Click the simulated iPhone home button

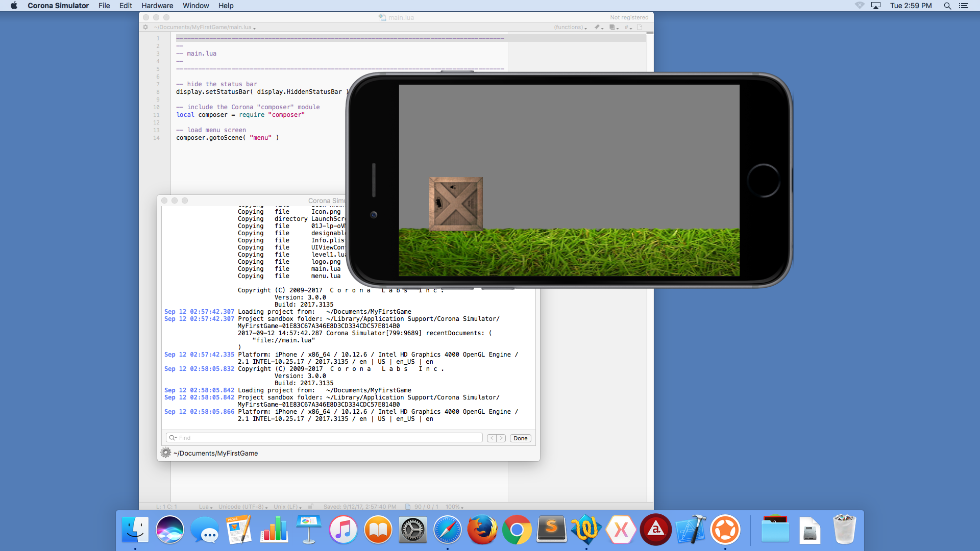(x=763, y=180)
